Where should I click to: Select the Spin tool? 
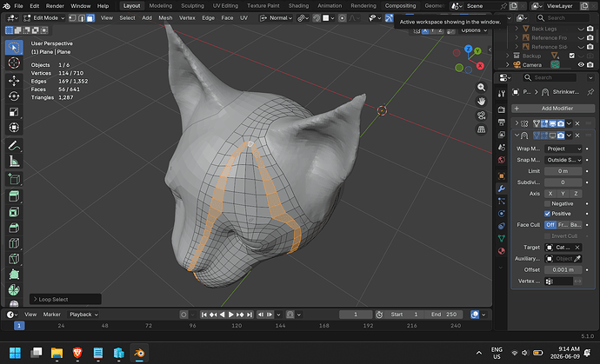(x=14, y=290)
